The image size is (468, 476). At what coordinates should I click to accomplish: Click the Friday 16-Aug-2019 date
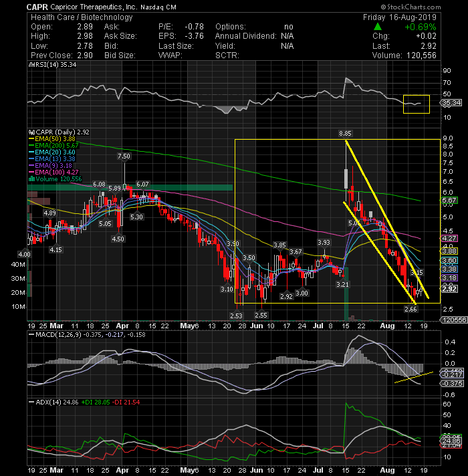399,17
